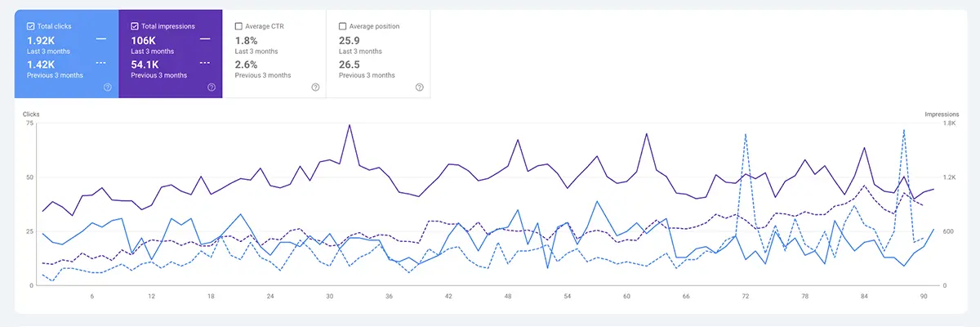The image size is (980, 327).
Task: Click dashed line legend beside 1.42K clicks
Action: tap(100, 63)
